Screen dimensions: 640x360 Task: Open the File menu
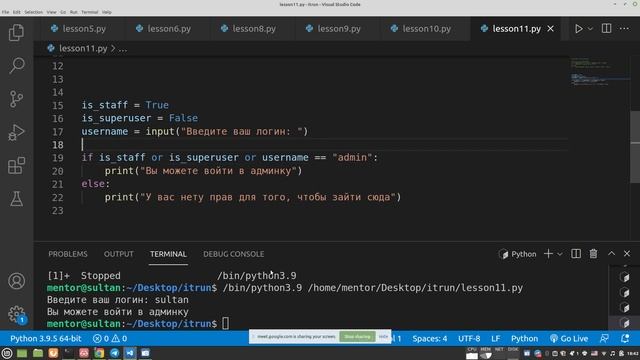click(5, 12)
